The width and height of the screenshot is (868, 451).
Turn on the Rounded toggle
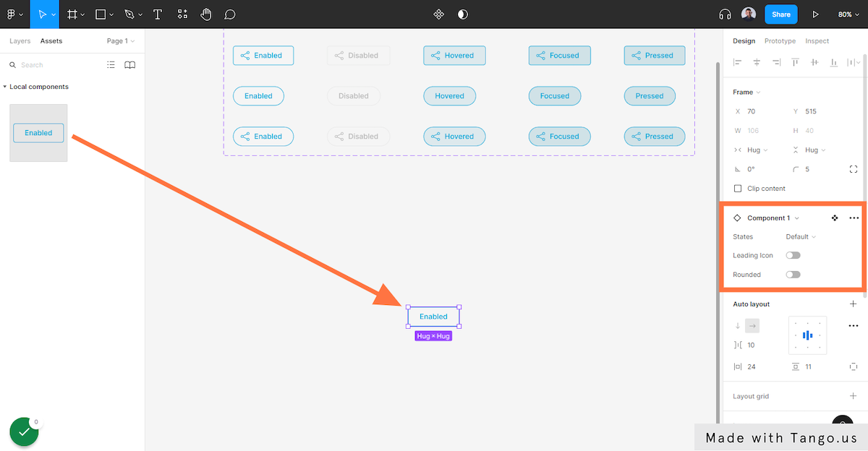click(793, 275)
